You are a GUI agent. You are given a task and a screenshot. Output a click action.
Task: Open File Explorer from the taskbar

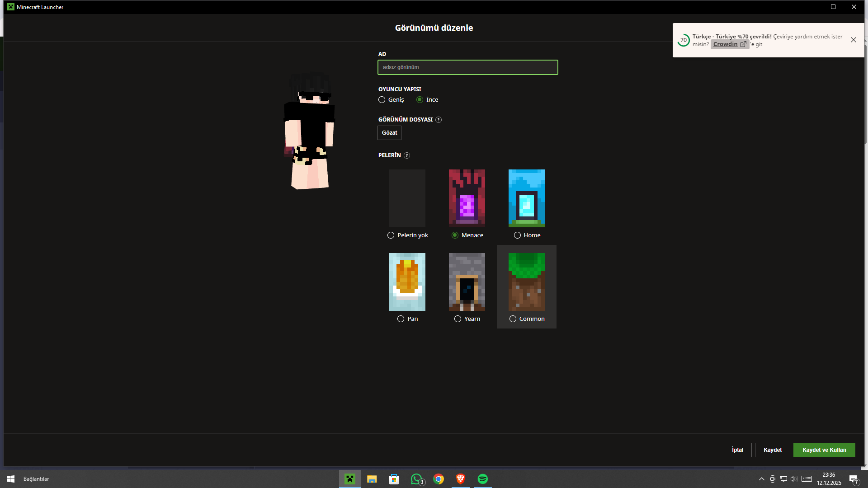click(x=372, y=479)
